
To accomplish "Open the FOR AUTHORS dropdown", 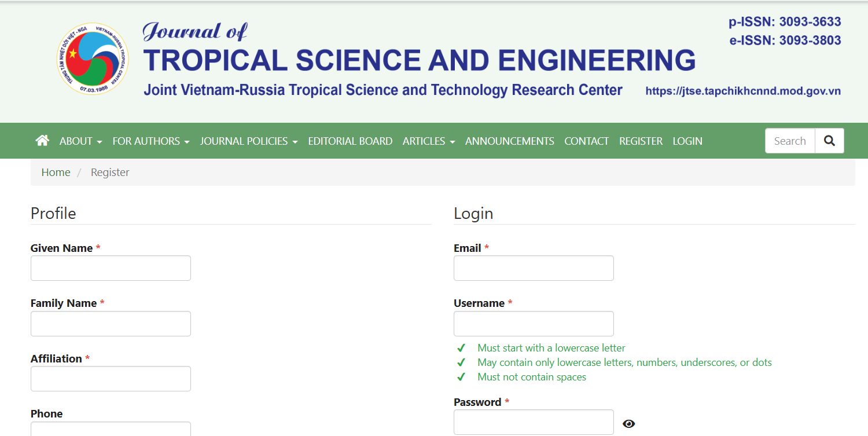I will [x=151, y=141].
